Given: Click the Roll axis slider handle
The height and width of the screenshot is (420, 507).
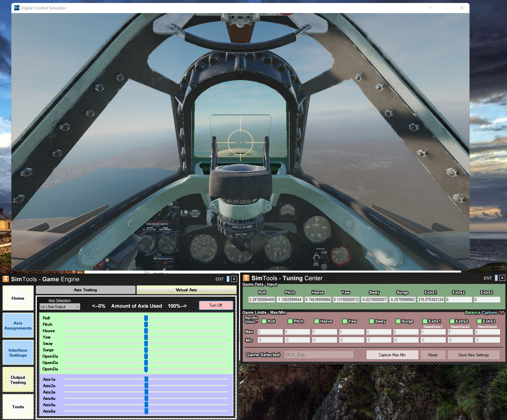Looking at the screenshot, I should [x=146, y=318].
